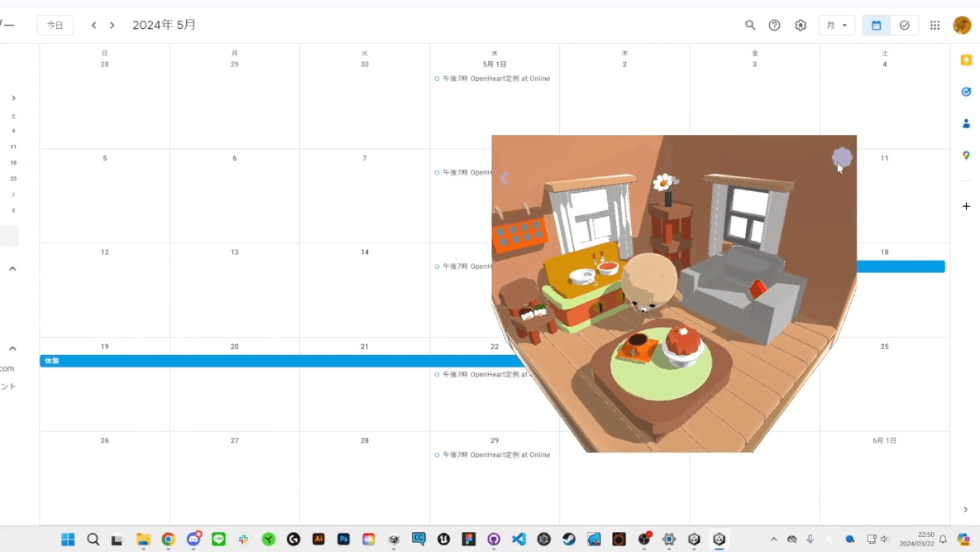Launch Adobe Illustrator from taskbar
Image resolution: width=980 pixels, height=552 pixels.
pos(318,540)
